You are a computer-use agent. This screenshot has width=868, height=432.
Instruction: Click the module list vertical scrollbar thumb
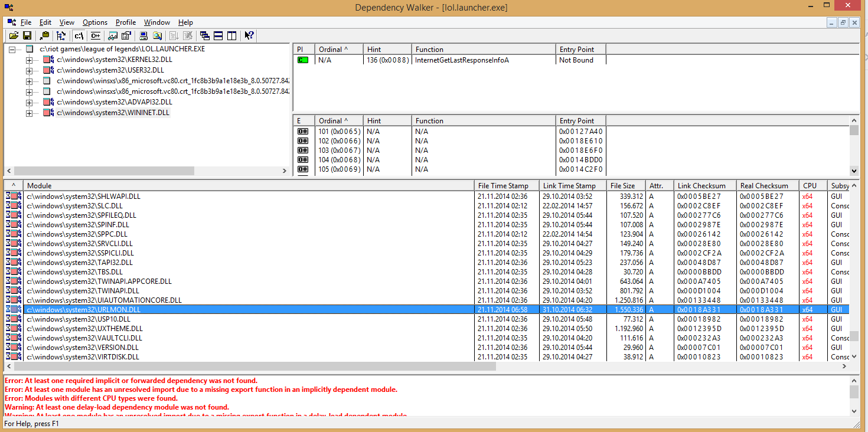[854, 336]
